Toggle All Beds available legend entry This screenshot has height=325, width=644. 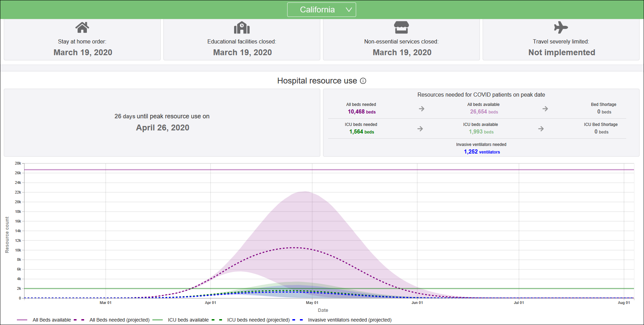44,320
